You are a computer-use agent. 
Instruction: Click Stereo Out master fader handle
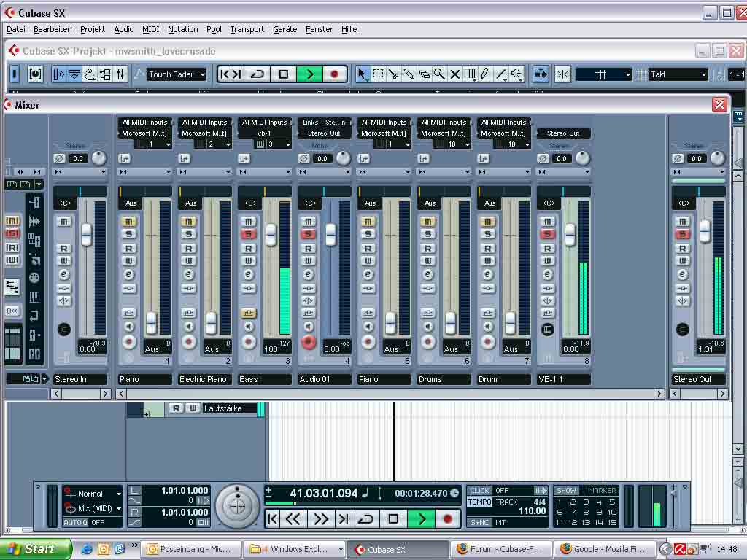point(705,230)
